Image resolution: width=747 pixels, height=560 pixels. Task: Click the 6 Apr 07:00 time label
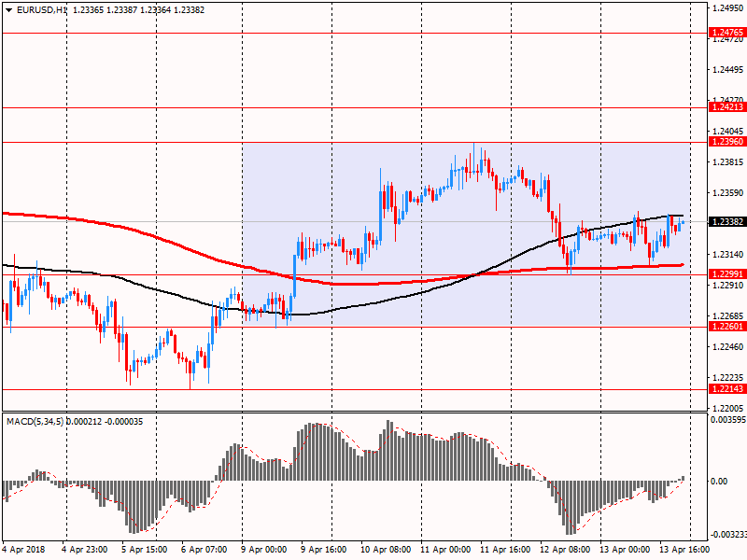tap(204, 550)
